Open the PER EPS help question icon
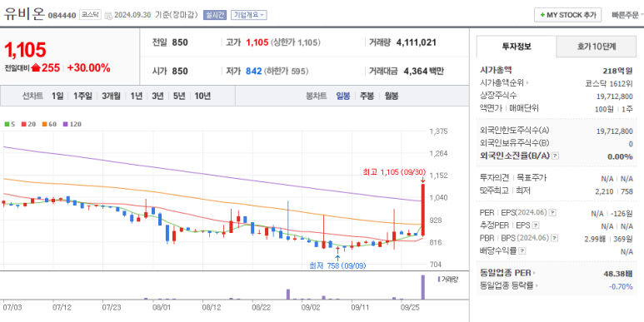Viewport: 644px width, 322px height. coord(553,212)
